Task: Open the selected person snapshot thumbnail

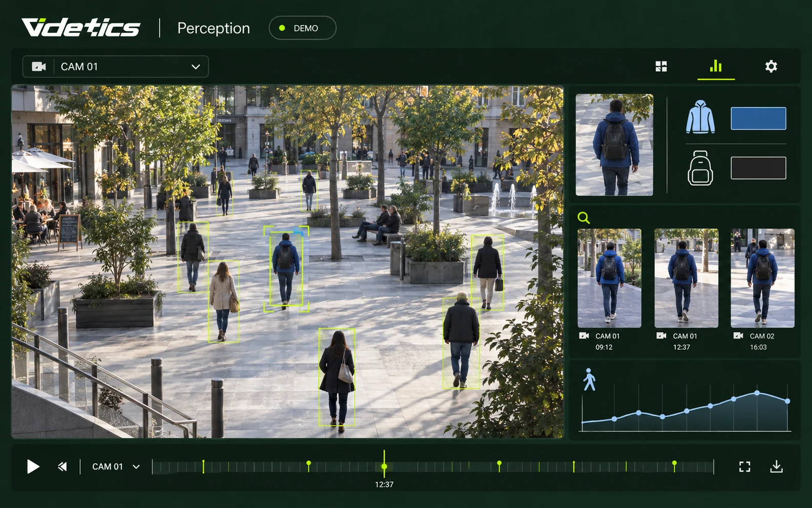Action: coord(614,144)
